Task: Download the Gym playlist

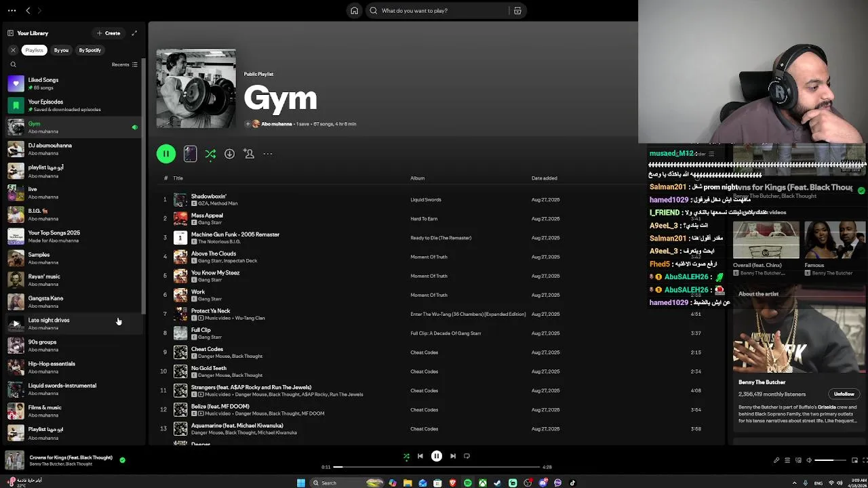Action: [x=229, y=154]
